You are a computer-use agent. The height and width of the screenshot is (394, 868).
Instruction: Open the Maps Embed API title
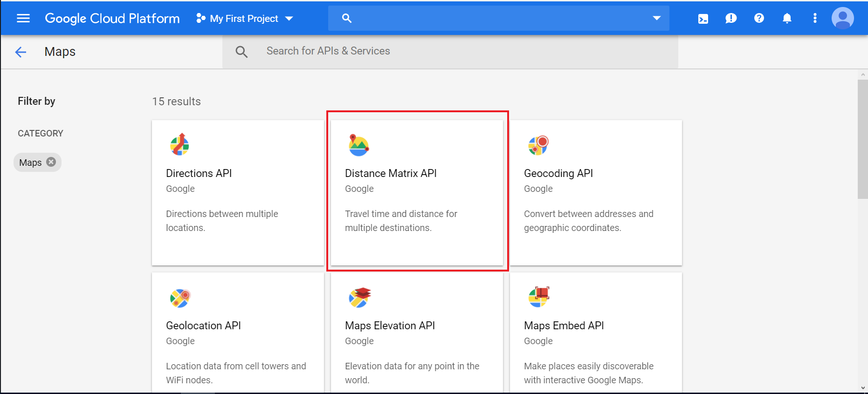564,326
